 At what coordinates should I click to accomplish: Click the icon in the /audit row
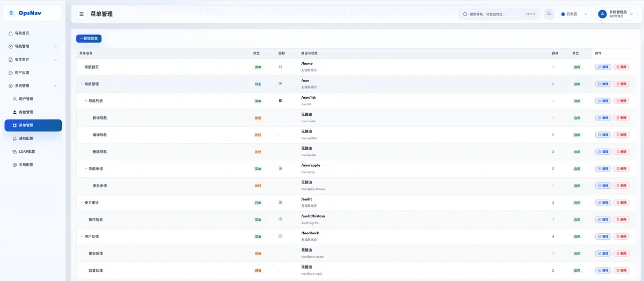coord(280,202)
